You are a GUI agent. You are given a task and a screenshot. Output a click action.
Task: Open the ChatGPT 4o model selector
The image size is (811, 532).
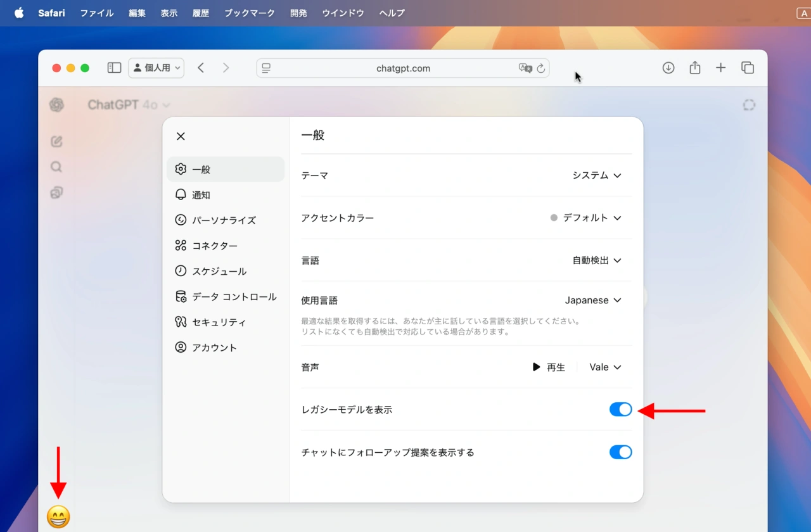129,104
